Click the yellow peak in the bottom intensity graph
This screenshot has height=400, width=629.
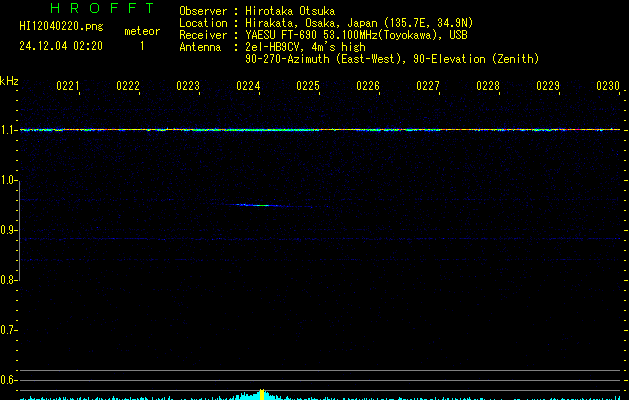click(262, 395)
